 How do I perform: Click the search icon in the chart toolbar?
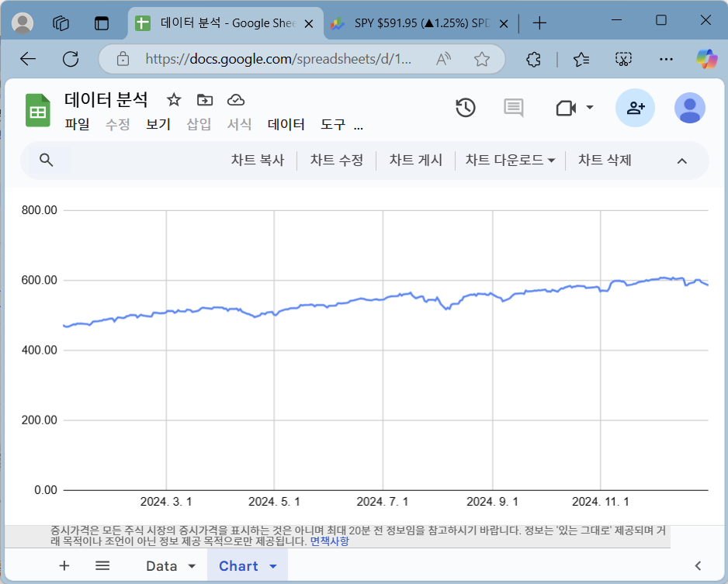(47, 161)
